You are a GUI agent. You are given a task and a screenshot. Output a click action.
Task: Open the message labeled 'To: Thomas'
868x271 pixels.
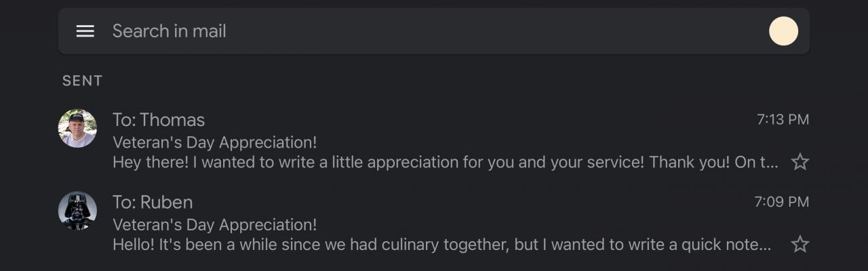[x=159, y=120]
